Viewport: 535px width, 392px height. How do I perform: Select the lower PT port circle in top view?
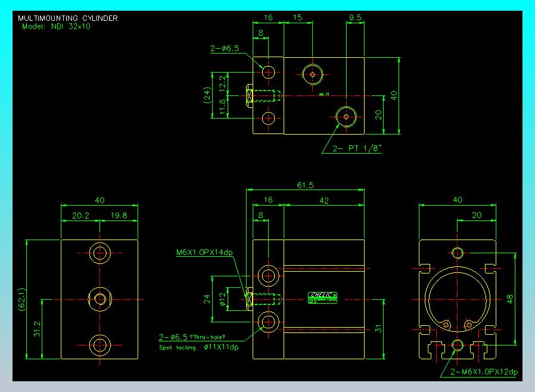[346, 117]
